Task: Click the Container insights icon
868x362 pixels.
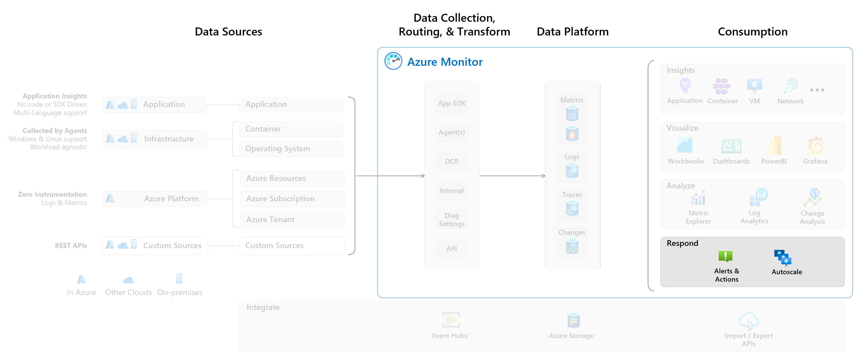Action: [x=722, y=86]
